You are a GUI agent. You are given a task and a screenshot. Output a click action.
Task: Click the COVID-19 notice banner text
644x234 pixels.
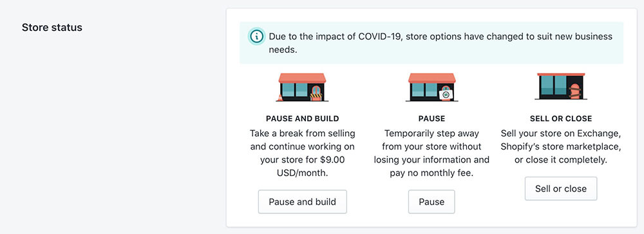click(440, 43)
